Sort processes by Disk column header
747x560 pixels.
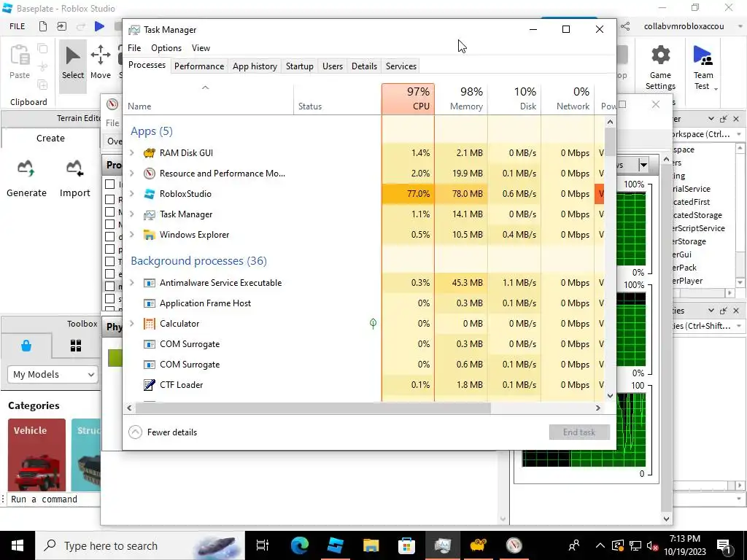tap(514, 99)
